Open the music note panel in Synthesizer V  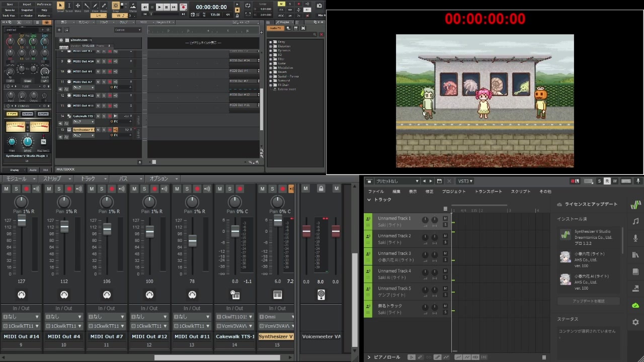pos(635,221)
